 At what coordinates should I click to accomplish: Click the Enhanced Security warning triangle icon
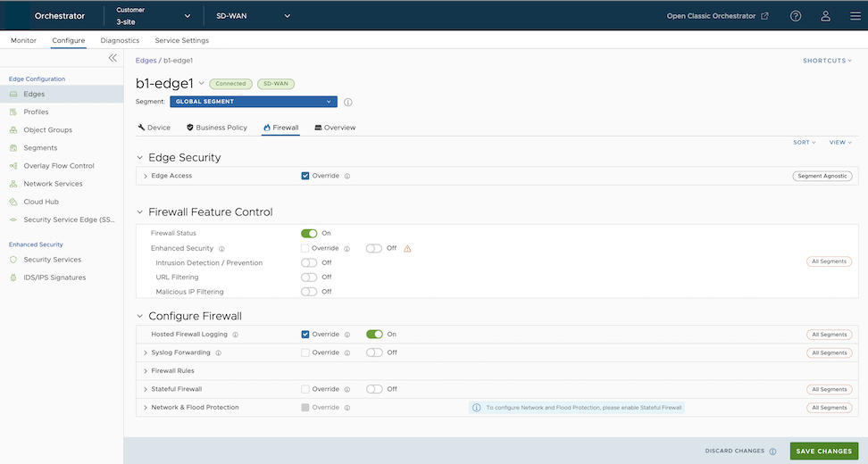coord(407,248)
